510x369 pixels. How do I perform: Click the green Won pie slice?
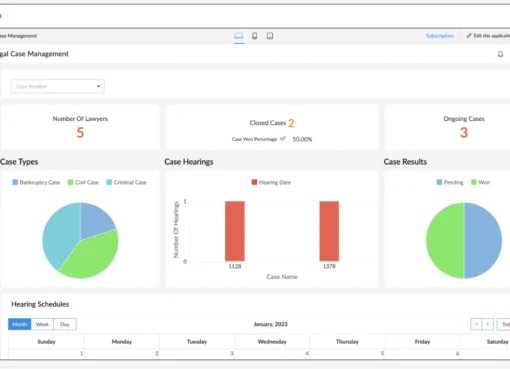point(445,240)
